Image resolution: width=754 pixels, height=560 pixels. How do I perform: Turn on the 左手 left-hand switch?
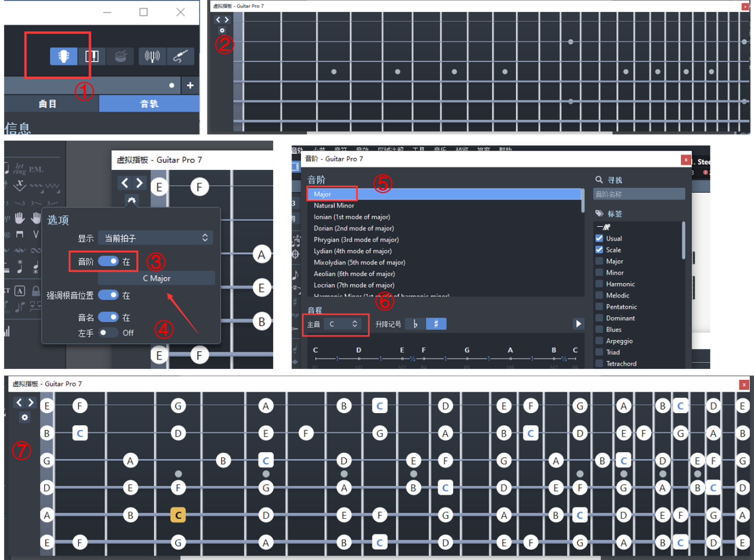pos(108,333)
